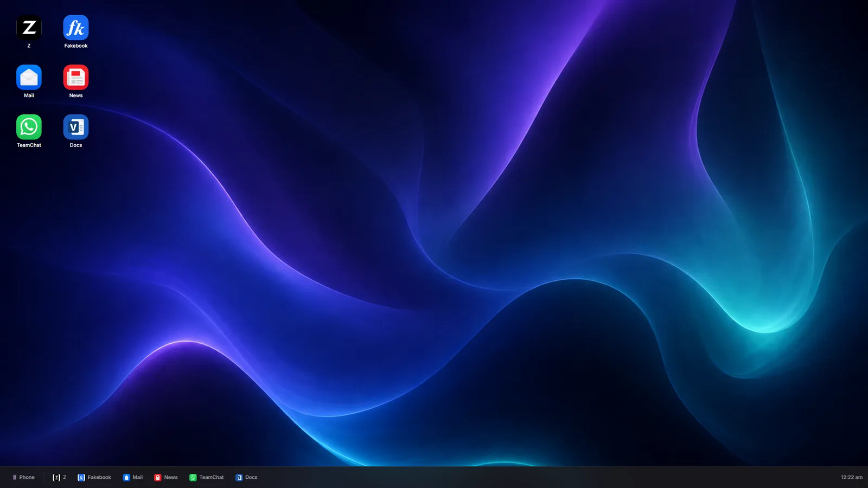868x488 pixels.
Task: Launch Fakebook from the taskbar
Action: pos(94,477)
